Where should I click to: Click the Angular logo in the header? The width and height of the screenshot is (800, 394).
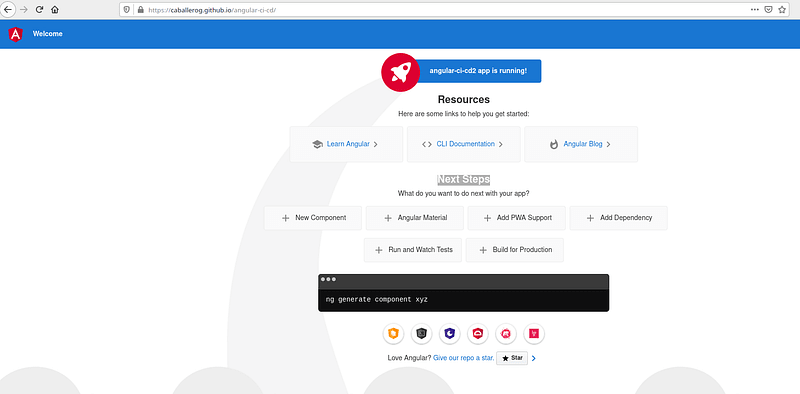[15, 34]
